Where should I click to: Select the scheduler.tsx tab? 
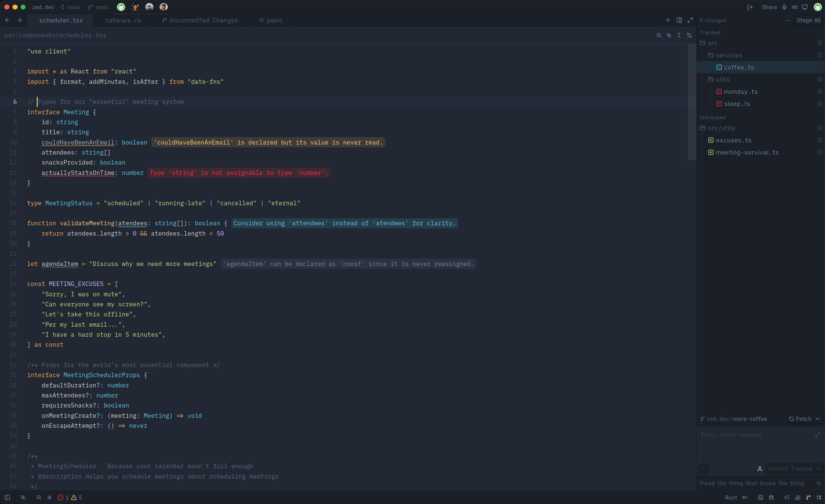point(60,20)
